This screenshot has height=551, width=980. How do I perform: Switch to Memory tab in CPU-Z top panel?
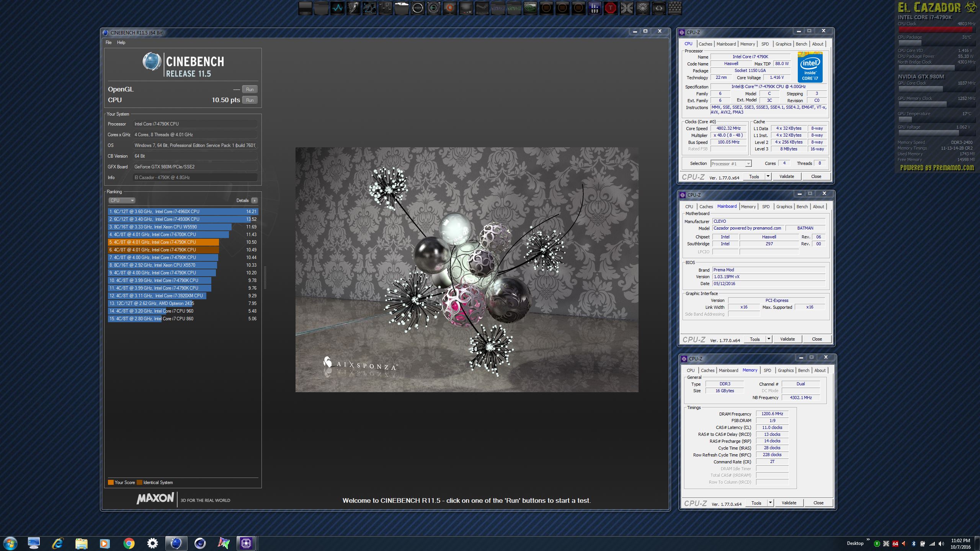[x=747, y=43]
